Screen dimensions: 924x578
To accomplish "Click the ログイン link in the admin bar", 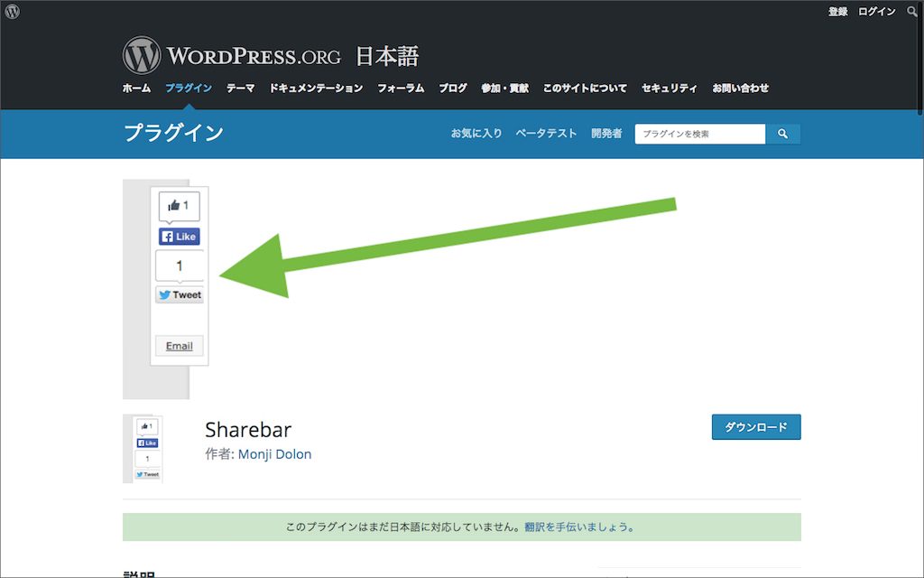I will [x=876, y=11].
